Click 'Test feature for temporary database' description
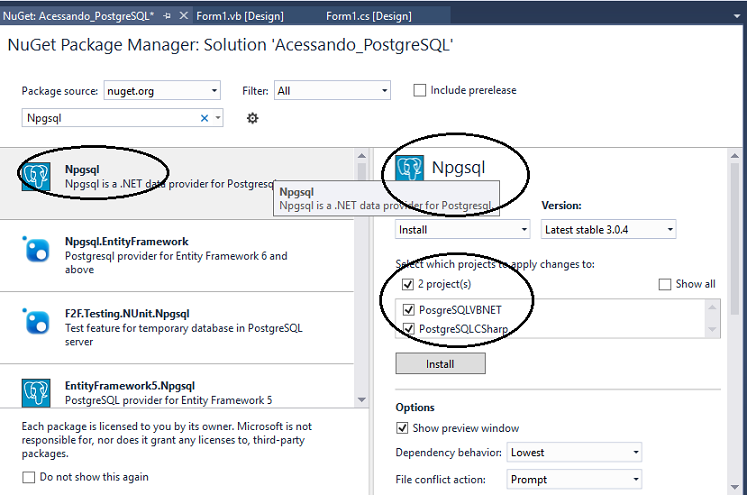Screen dimensions: 747x495 (x=183, y=335)
